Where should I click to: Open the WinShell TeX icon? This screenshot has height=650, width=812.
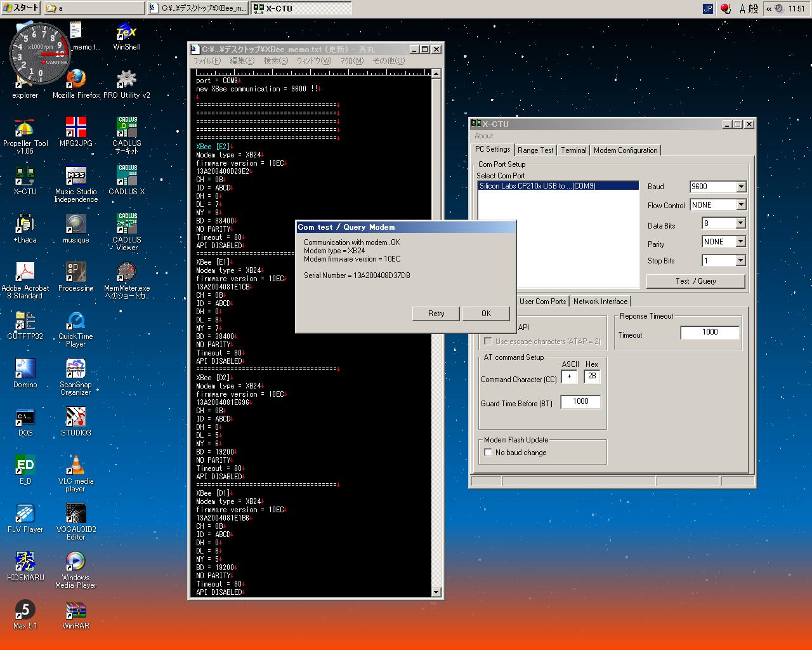click(126, 32)
